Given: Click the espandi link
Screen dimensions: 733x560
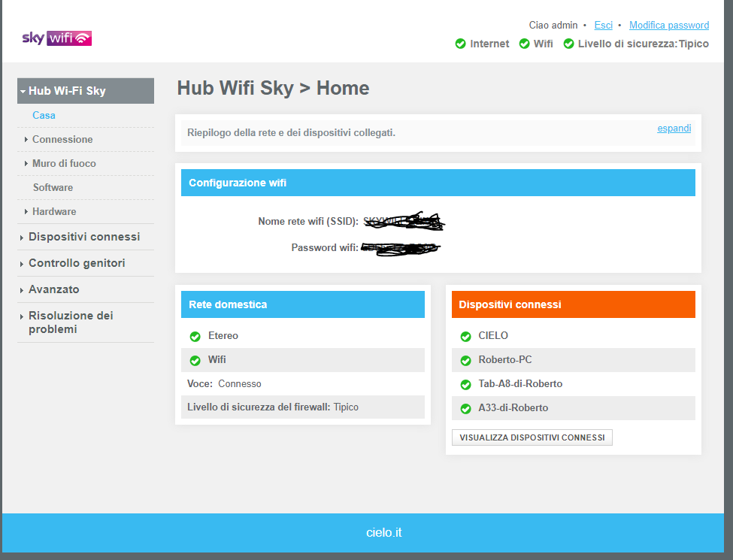Looking at the screenshot, I should pyautogui.click(x=674, y=128).
